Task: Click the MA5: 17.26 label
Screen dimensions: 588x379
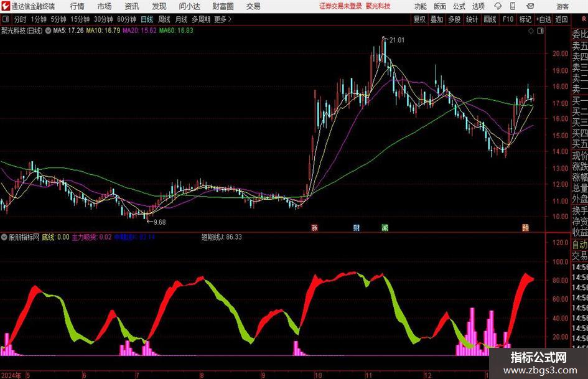Action: [x=68, y=30]
